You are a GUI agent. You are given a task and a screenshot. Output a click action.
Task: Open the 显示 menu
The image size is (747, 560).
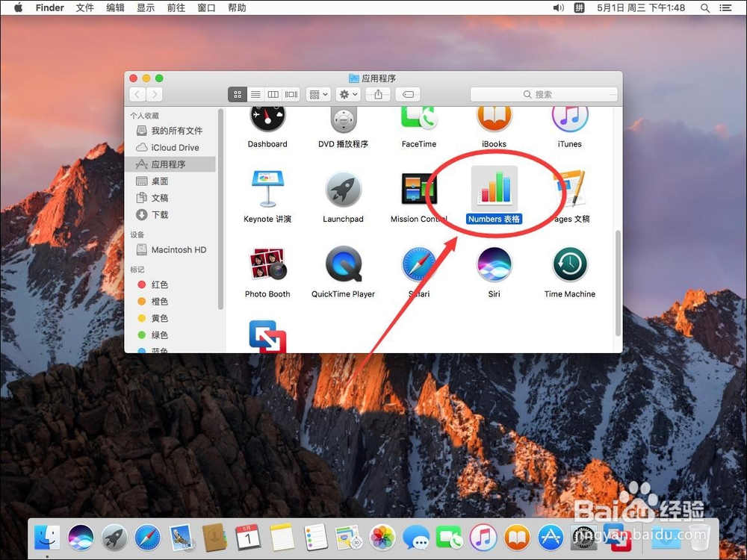click(x=146, y=7)
